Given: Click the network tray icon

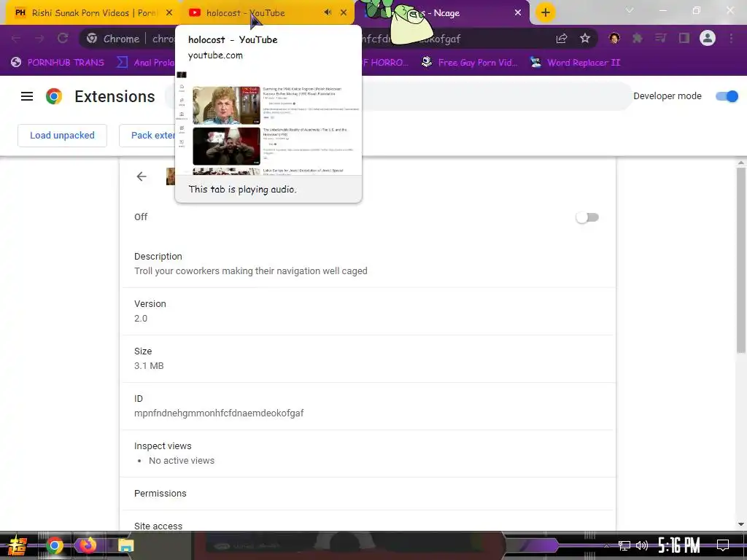Looking at the screenshot, I should pos(624,545).
